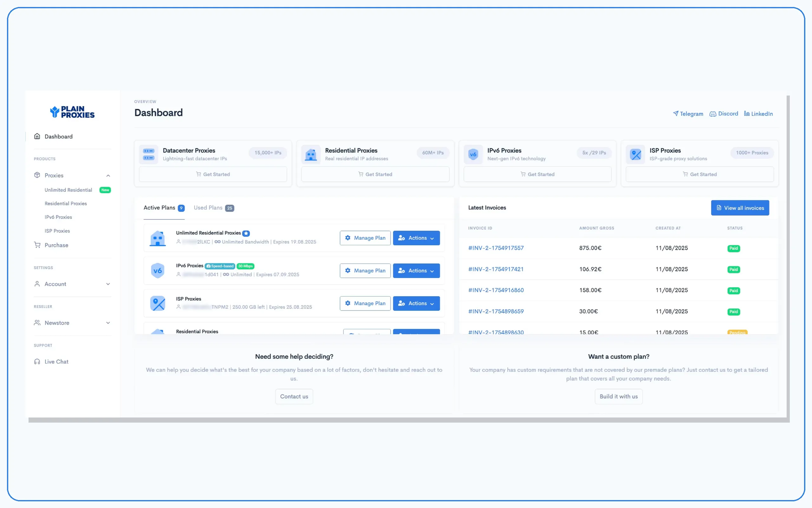Open Actions dropdown for IPv6 Proxies plan
The width and height of the screenshot is (812, 508).
(x=416, y=271)
